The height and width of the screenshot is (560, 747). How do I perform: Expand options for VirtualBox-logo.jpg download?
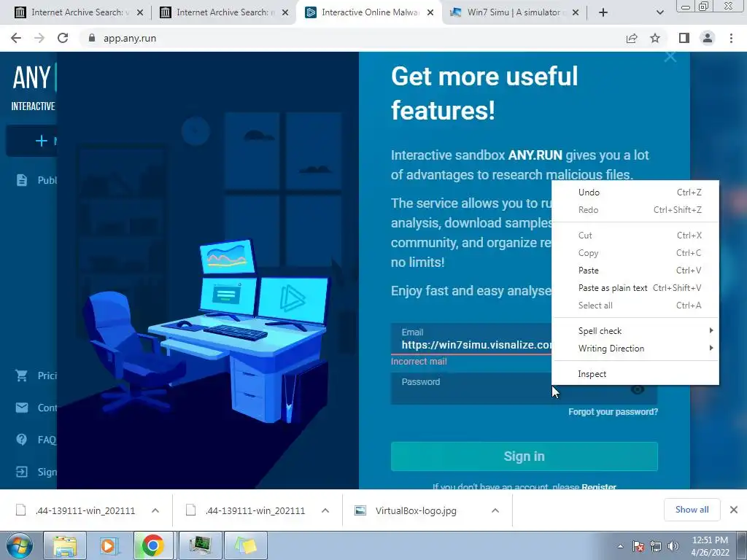[495, 510]
